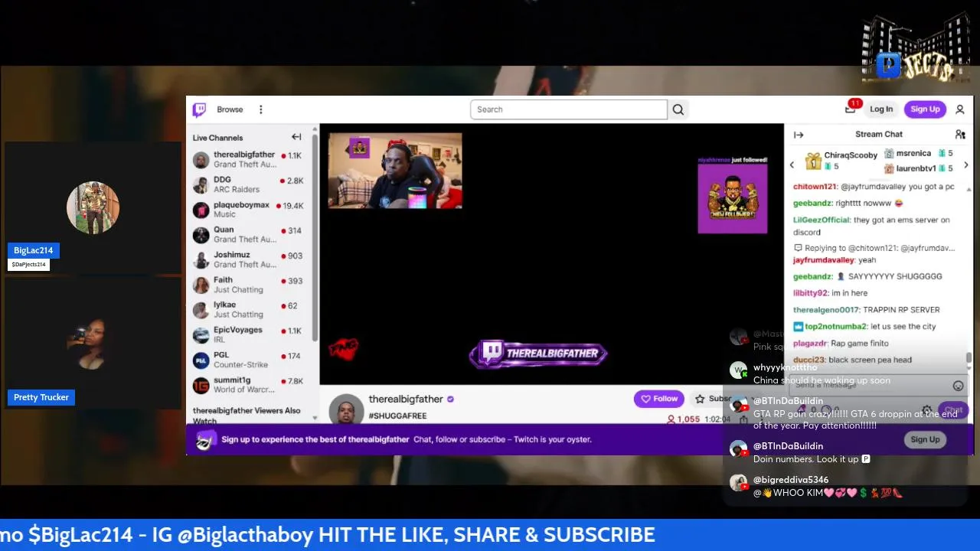This screenshot has height=551, width=980.
Task: Click the sidebar scrollbar in Live Channels
Action: point(315,237)
